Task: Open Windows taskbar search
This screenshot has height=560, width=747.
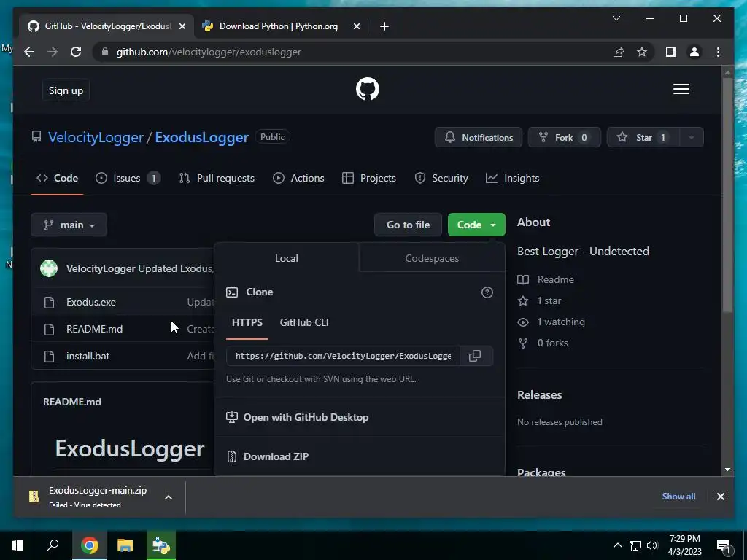Action: (53, 545)
